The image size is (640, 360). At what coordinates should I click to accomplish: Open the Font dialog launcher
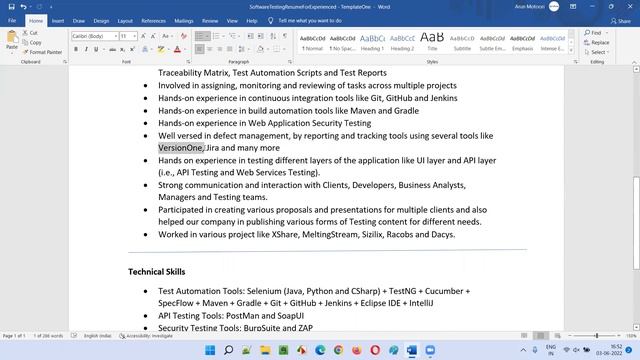(x=188, y=62)
